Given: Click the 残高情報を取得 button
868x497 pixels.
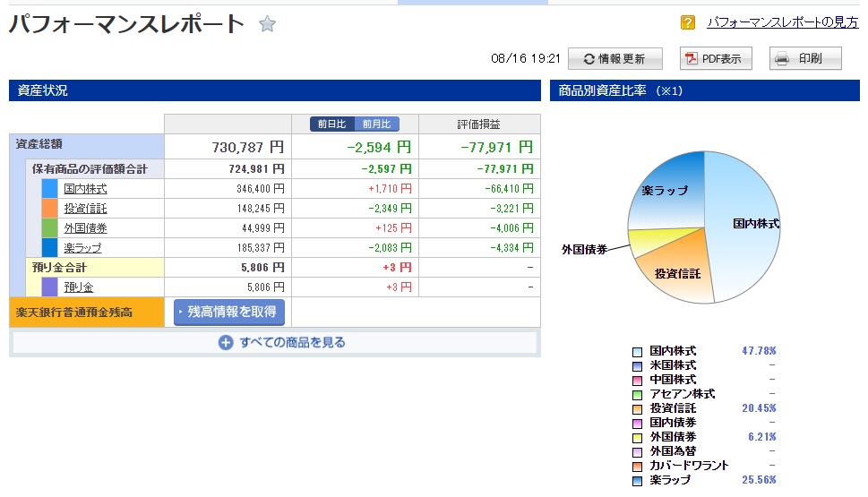Looking at the screenshot, I should pyautogui.click(x=229, y=313).
